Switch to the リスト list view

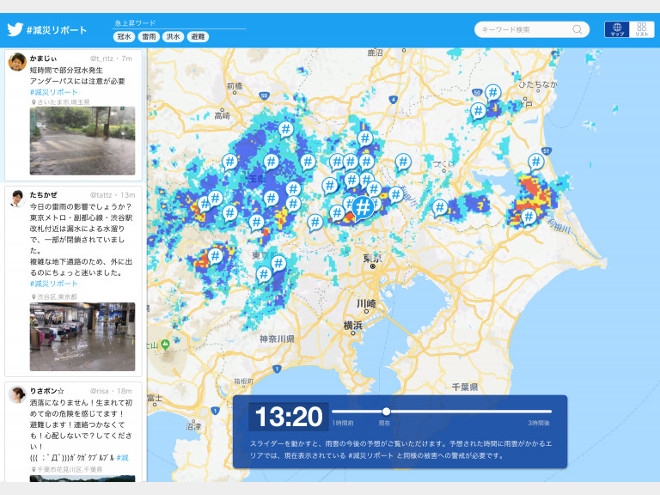click(x=642, y=30)
